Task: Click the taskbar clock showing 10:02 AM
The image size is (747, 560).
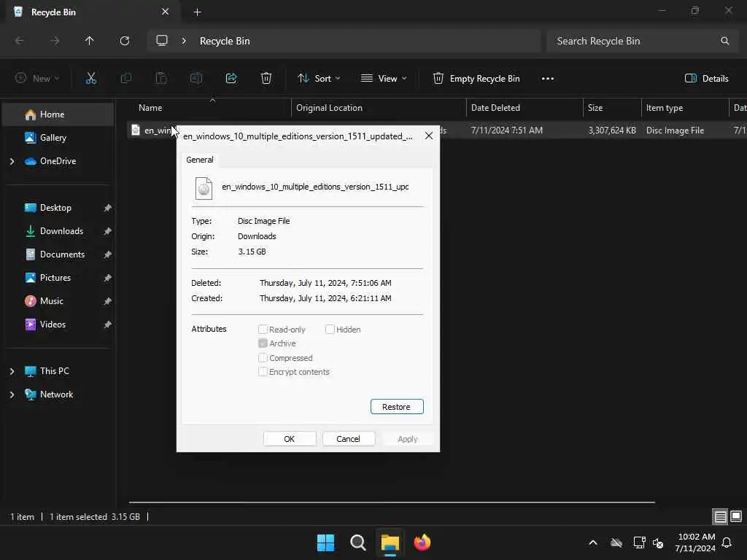Action: 695,542
